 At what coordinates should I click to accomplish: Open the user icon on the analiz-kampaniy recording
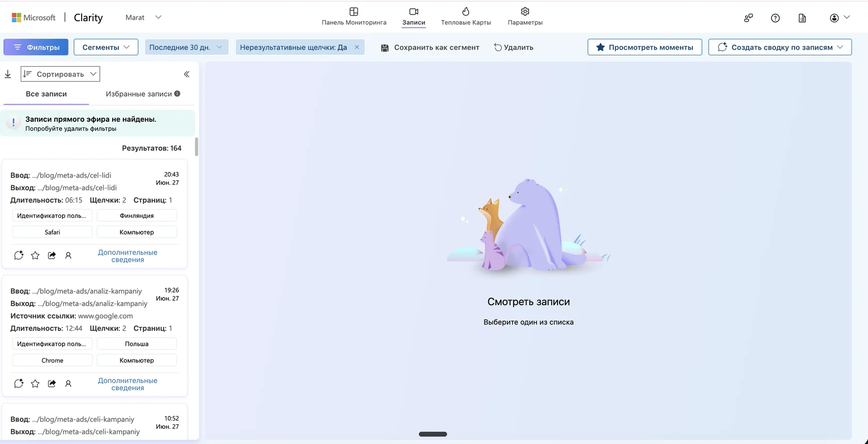click(x=68, y=384)
